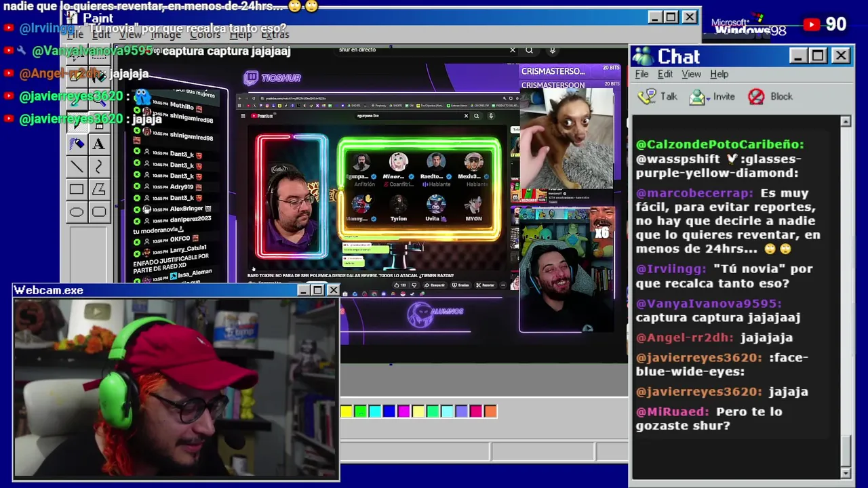Click the ALUMNOS hooded figure logo
The height and width of the screenshot is (488, 868).
[420, 315]
